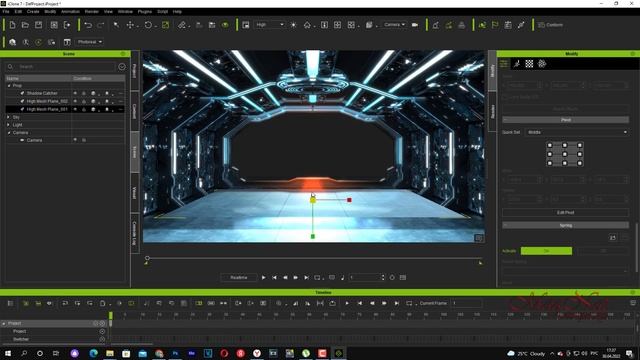Toggle visibility eye of High Mesh Plane_001
This screenshot has width=640, height=360.
[75, 109]
